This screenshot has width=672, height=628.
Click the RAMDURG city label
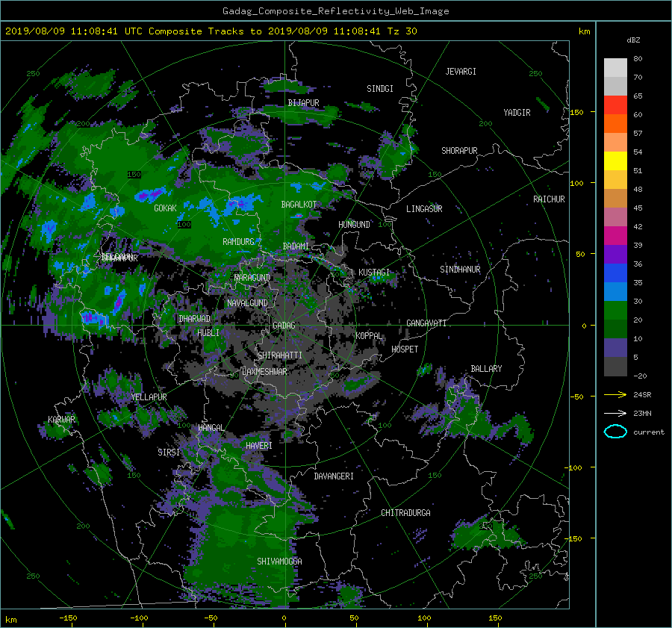[238, 242]
